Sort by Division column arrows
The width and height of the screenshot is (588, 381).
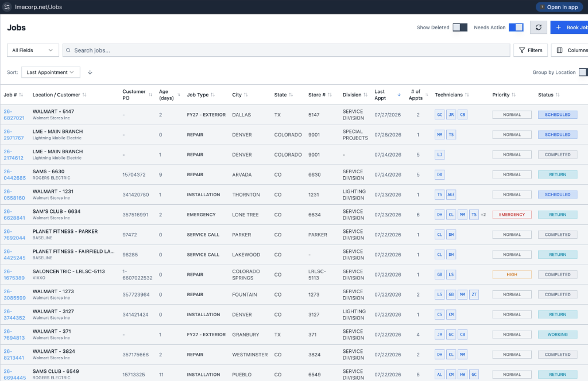(x=366, y=95)
